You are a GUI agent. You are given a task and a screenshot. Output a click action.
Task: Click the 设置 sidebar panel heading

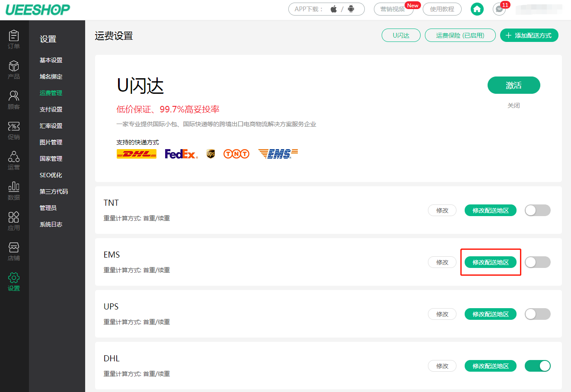[48, 39]
